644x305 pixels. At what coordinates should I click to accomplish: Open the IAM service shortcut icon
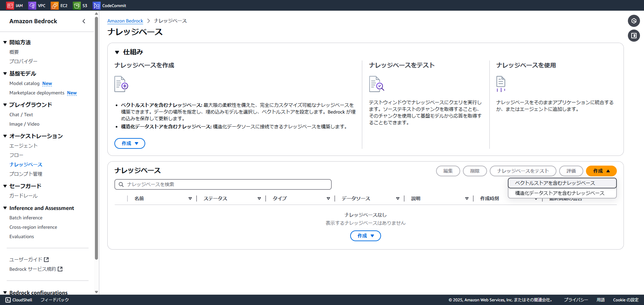10,5
